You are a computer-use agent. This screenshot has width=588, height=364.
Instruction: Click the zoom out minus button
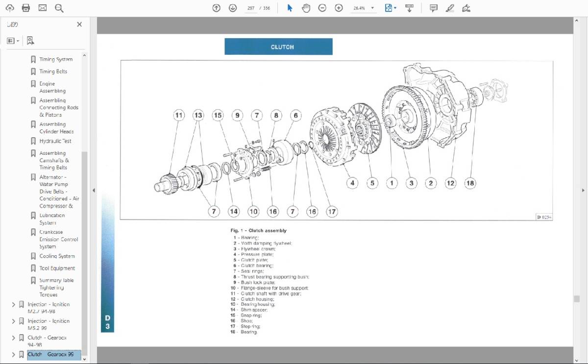[322, 8]
